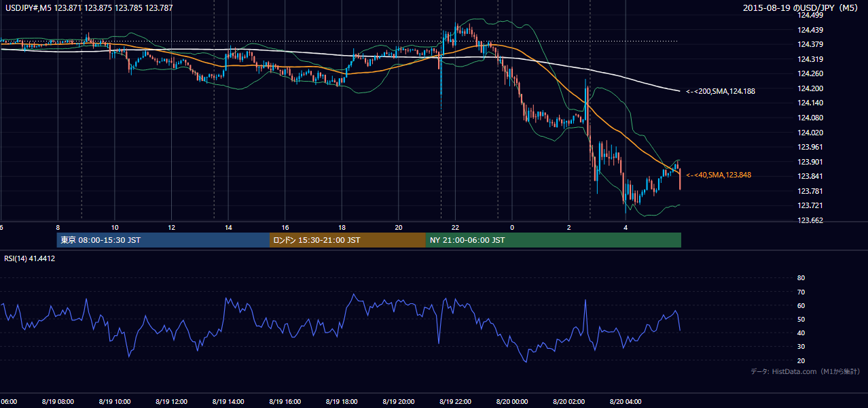
Task: Click price axis label 124.080
Action: (x=810, y=118)
